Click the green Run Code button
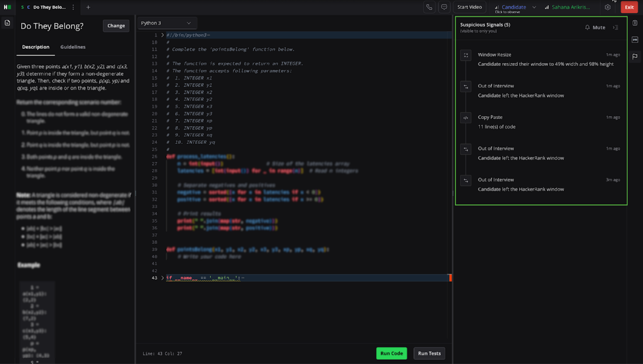 391,353
